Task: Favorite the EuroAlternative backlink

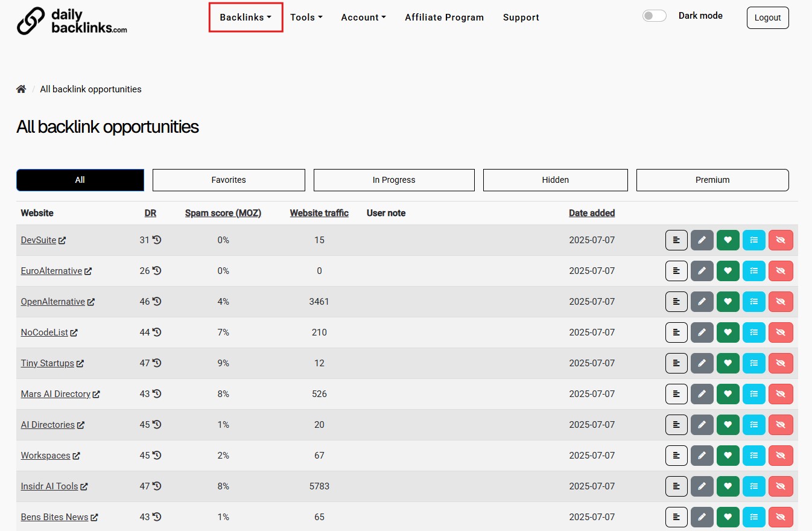Action: tap(728, 271)
